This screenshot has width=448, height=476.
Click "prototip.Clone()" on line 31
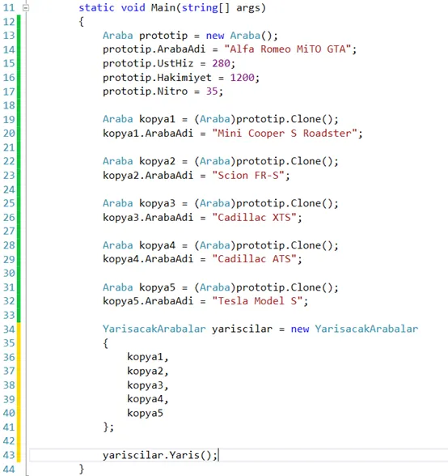(285, 287)
